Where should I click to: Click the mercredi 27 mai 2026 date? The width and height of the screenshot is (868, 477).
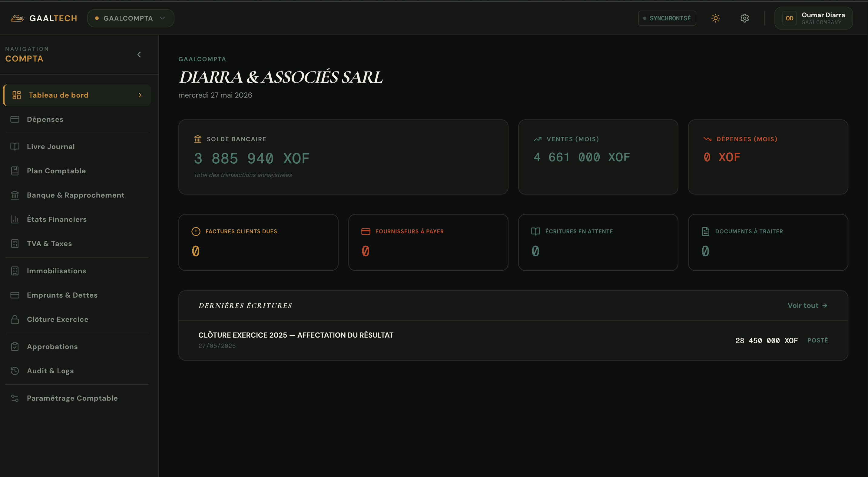215,95
